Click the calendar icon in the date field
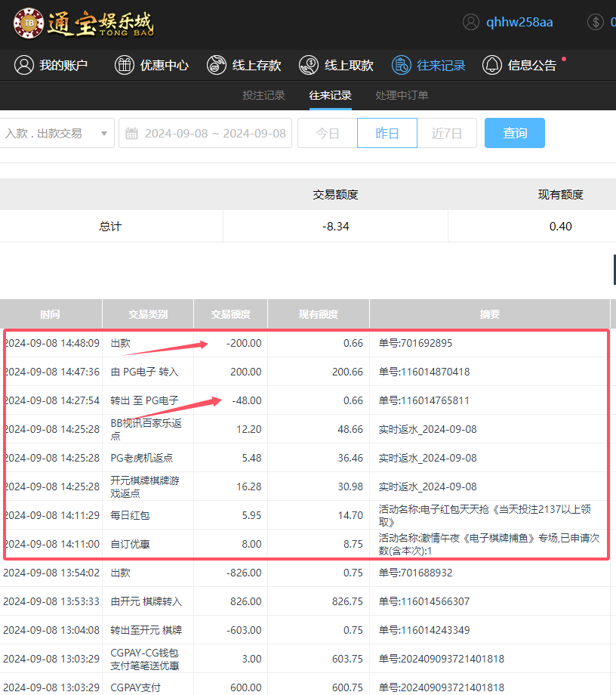This screenshot has width=616, height=695. (x=132, y=133)
